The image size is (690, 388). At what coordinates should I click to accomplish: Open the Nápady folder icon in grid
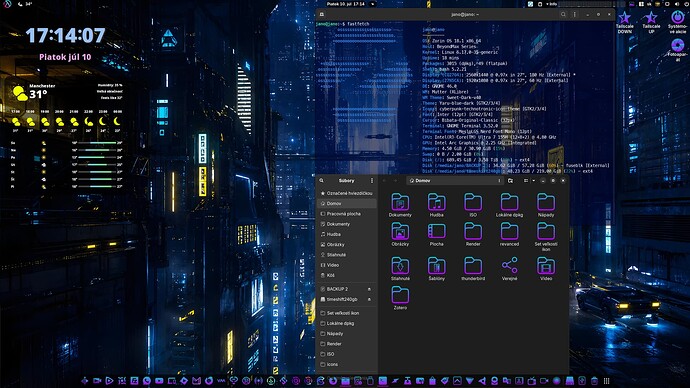(x=546, y=203)
